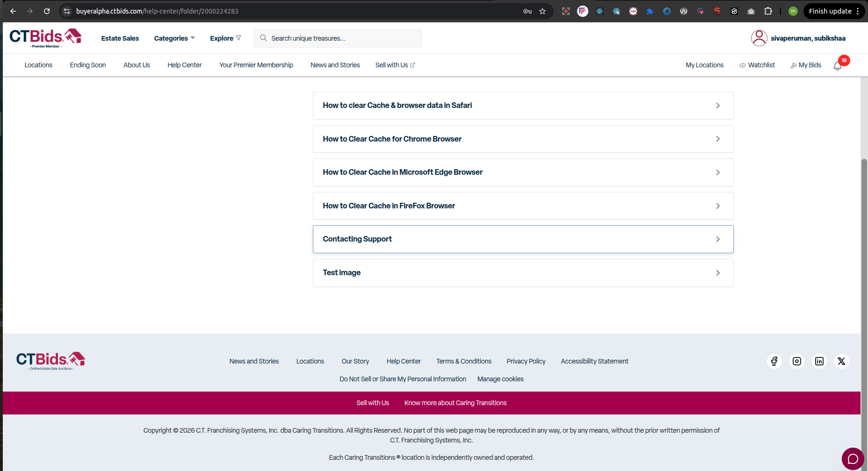
Task: Click the 'Search unique treasures...' search field
Action: [x=338, y=38]
